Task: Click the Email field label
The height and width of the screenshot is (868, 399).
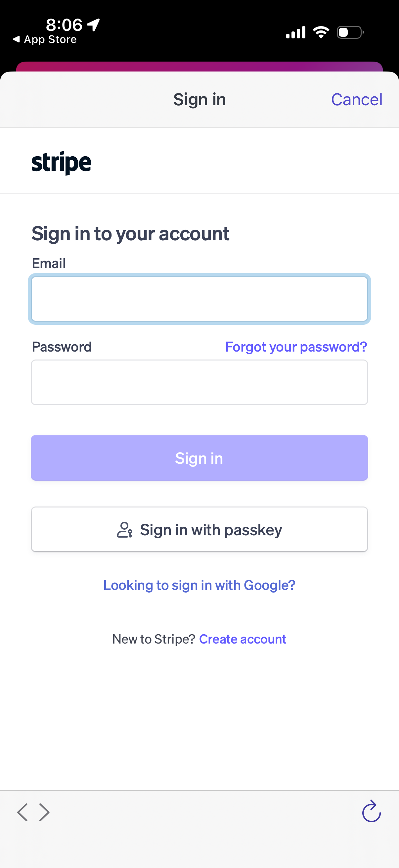Action: point(49,263)
